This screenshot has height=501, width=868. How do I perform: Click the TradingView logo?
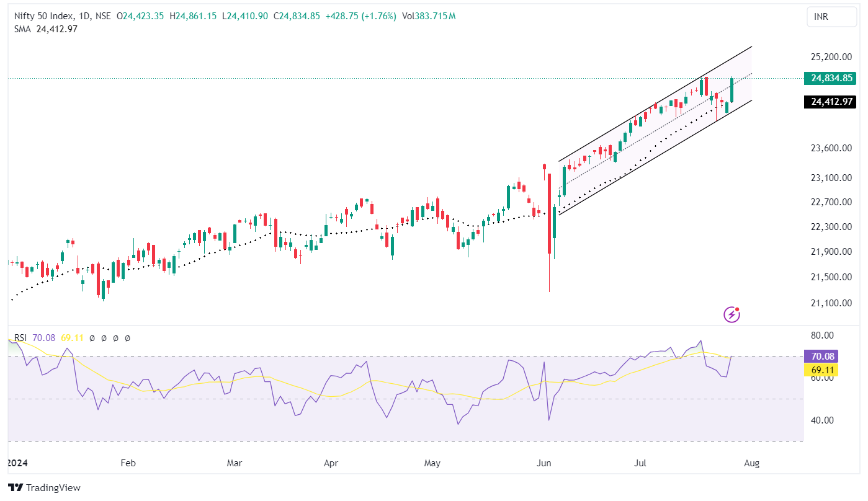(x=44, y=488)
